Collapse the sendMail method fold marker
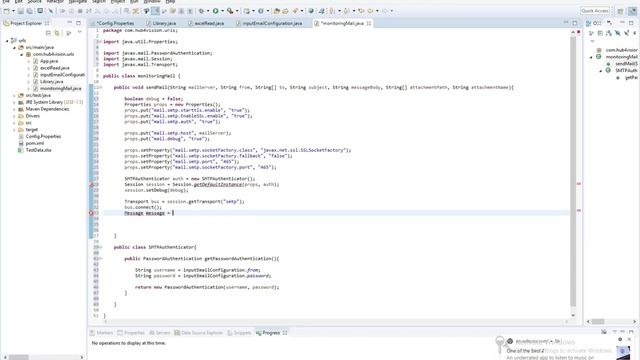The height and width of the screenshot is (360, 640). 100,87
